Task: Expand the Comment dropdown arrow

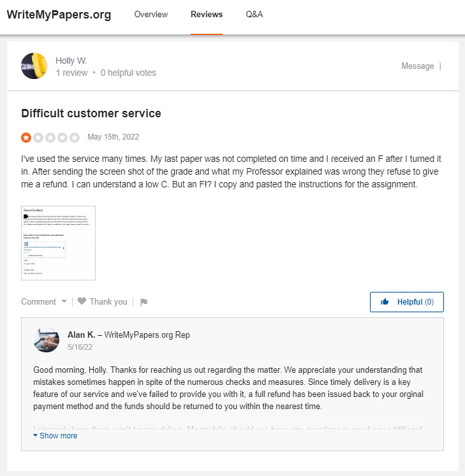Action: (x=64, y=301)
